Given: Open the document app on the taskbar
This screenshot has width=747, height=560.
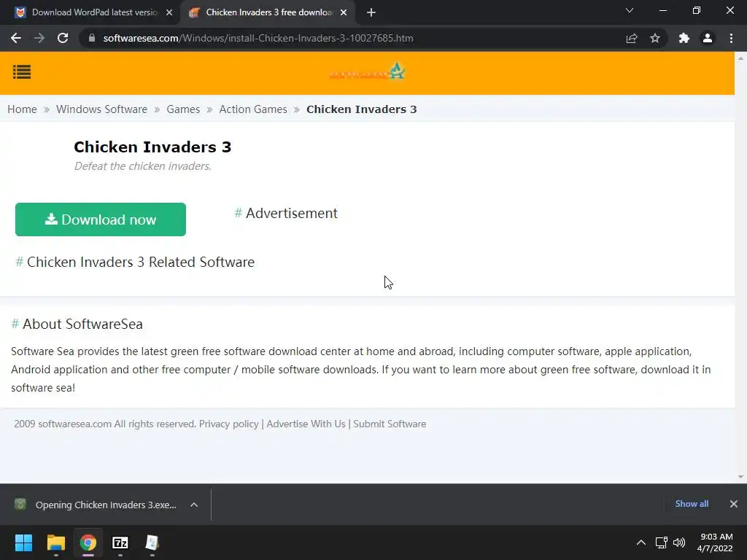Looking at the screenshot, I should (x=152, y=542).
